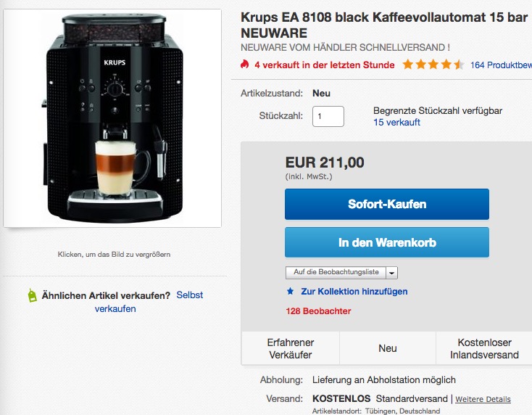Click the green price tag sell icon
Viewport: 532px width, 415px height.
[32, 295]
